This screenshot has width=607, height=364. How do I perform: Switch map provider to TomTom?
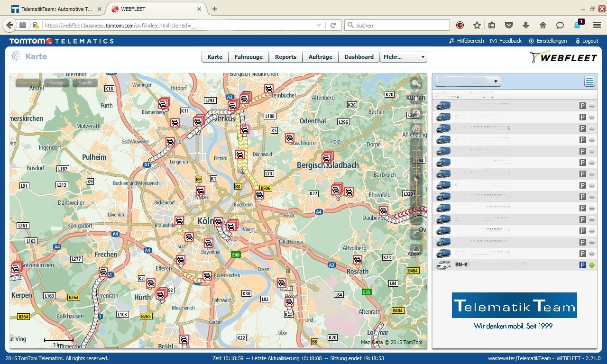[29, 83]
